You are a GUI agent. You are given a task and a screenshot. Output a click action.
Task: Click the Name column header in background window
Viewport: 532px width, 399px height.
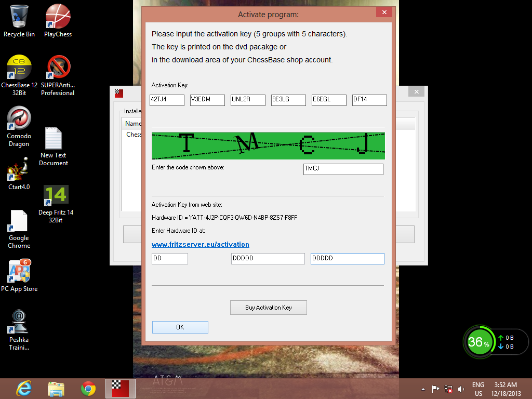[x=133, y=124]
